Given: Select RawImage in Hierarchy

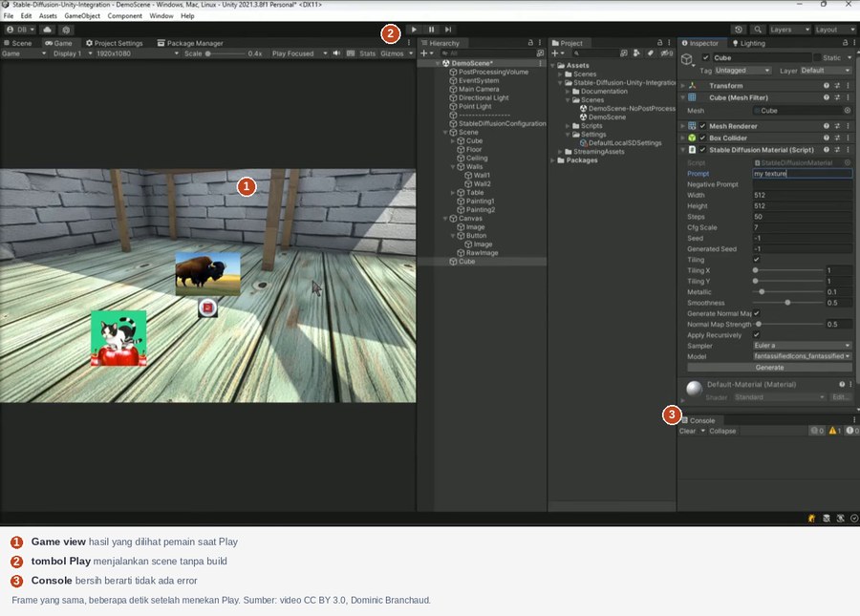Looking at the screenshot, I should click(477, 253).
